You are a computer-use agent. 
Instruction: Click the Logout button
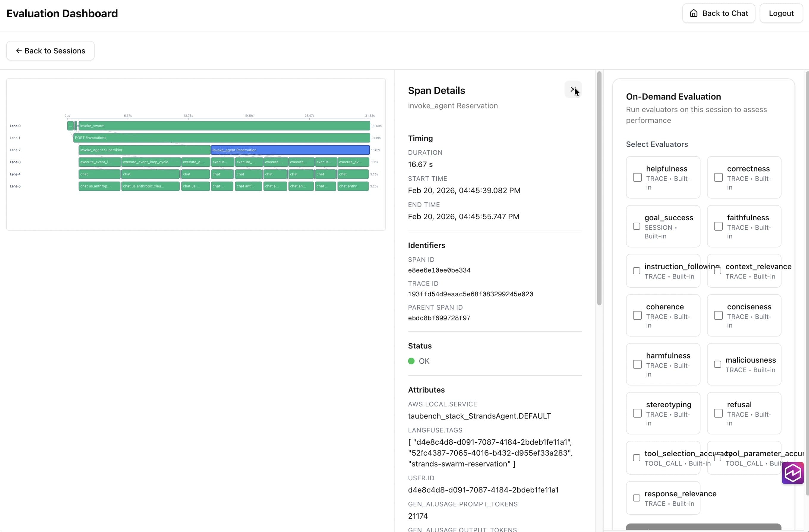click(781, 13)
